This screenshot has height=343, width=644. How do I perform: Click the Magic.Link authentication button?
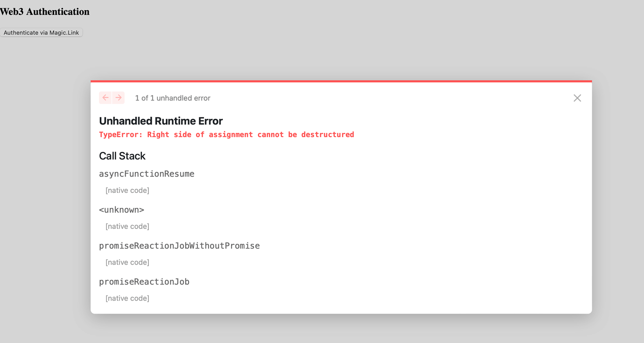click(41, 32)
